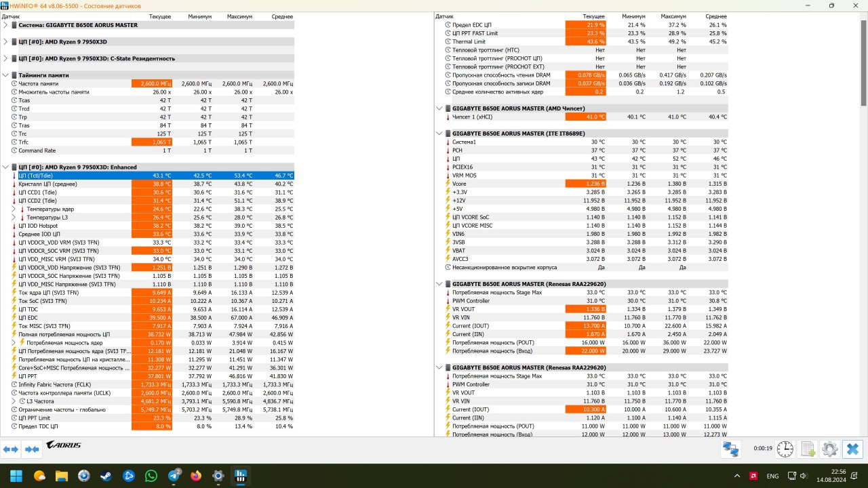Select the Tcas timing row

(148, 100)
